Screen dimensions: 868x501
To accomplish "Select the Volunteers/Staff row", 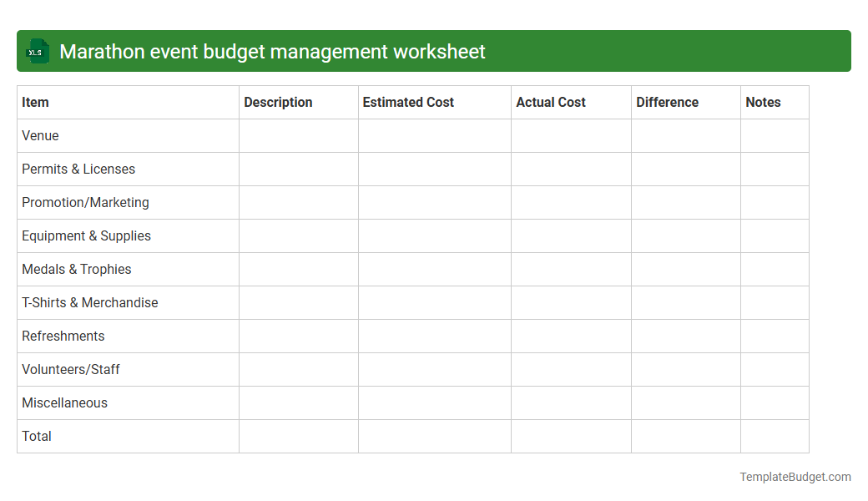I will [70, 369].
